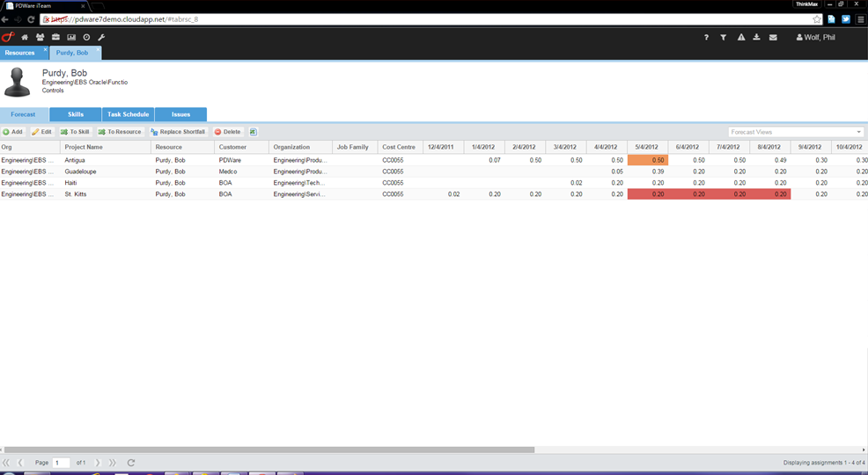Close the Resources tab
Image resolution: width=868 pixels, height=475 pixels.
coord(46,50)
